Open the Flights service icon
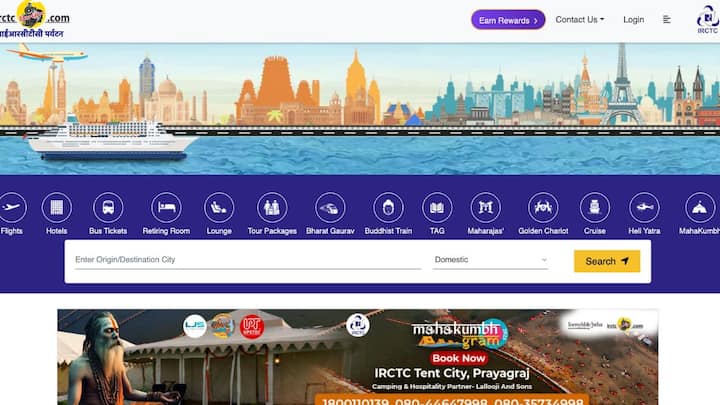Viewport: 720px width, 405px height. pos(12,208)
